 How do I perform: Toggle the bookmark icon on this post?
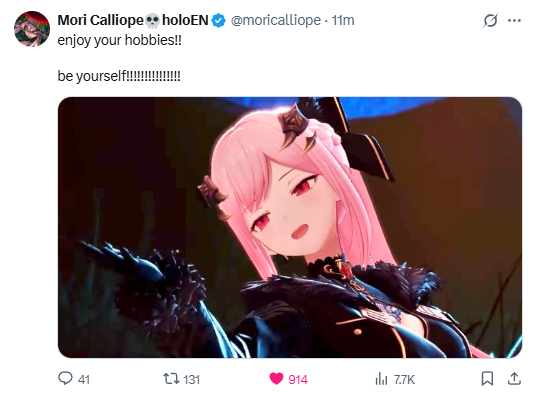click(x=487, y=379)
